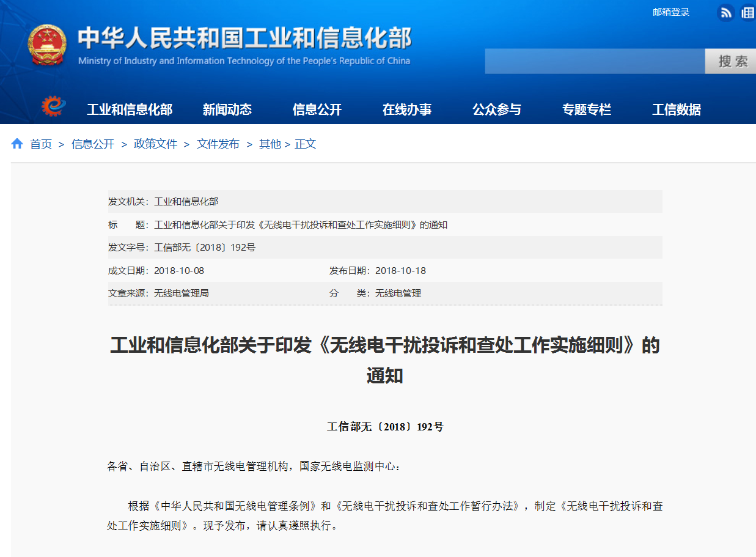Go to 信息公开 in breadcrumb
The image size is (756, 557).
click(x=93, y=144)
